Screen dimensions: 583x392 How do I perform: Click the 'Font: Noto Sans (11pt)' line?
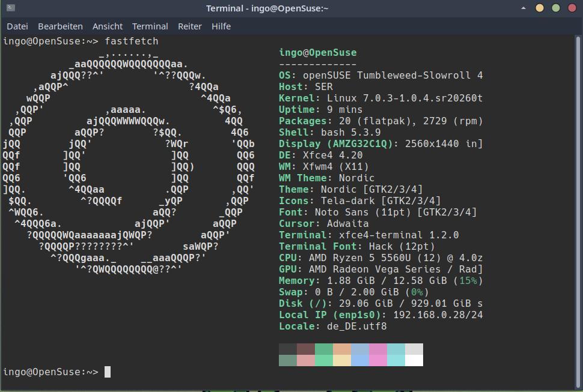[x=378, y=213]
